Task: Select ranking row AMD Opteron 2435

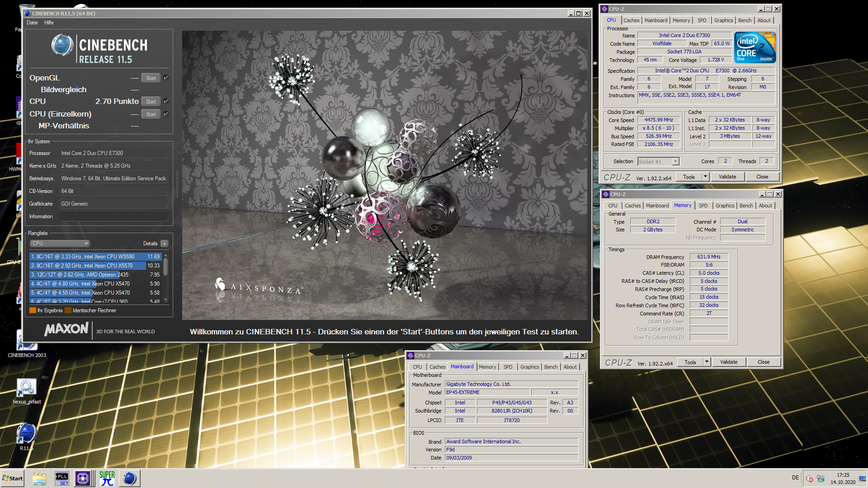Action: click(95, 275)
